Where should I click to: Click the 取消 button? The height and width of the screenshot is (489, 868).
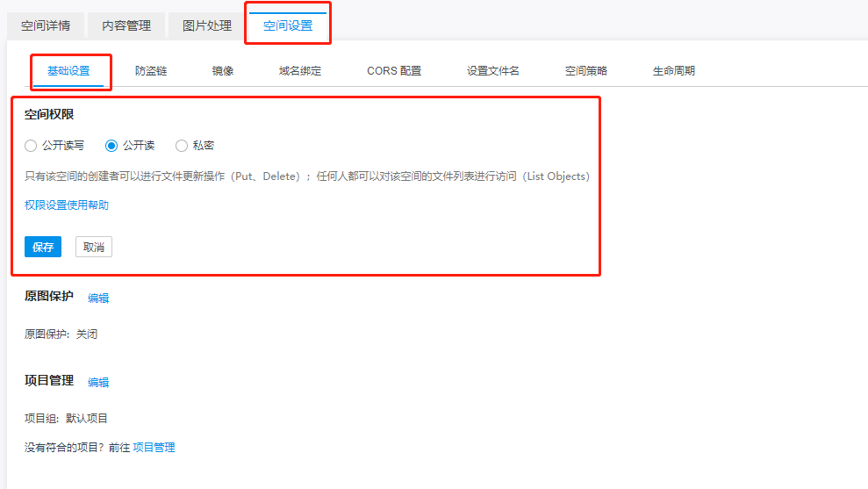[x=94, y=247]
